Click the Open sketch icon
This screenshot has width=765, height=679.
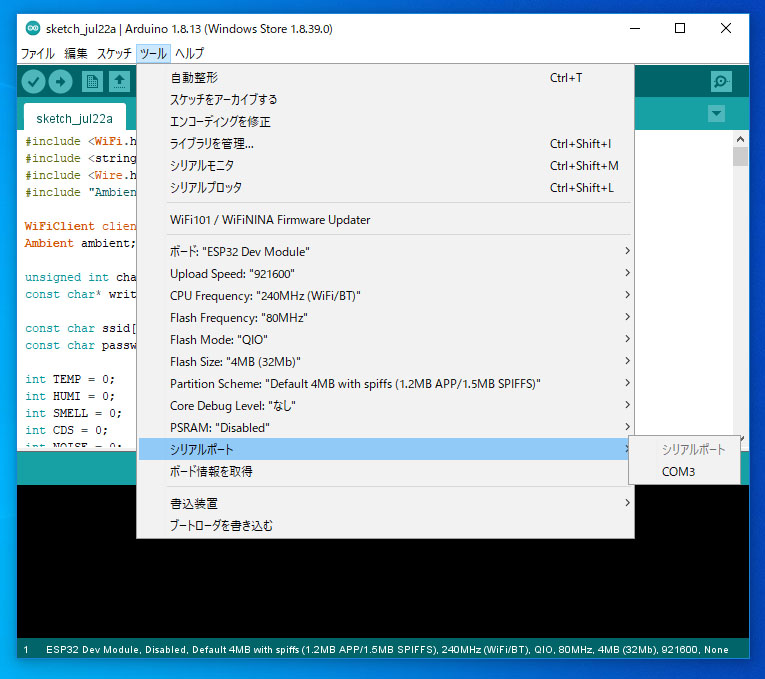click(119, 82)
